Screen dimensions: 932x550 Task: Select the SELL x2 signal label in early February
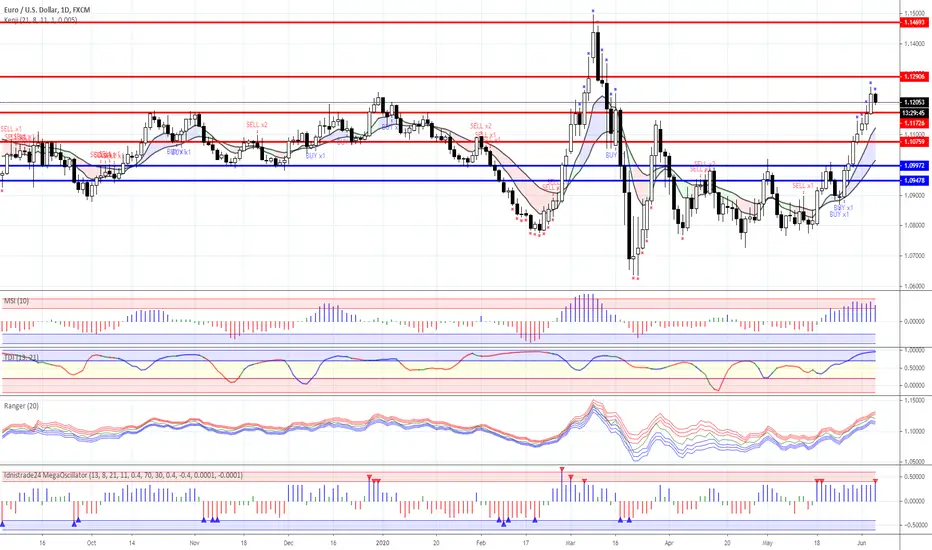click(x=480, y=126)
